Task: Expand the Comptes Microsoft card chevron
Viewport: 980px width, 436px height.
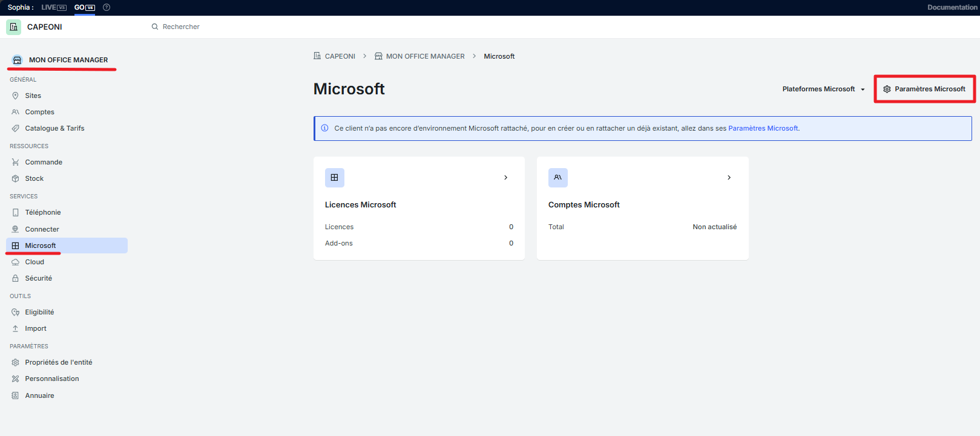Action: point(729,178)
